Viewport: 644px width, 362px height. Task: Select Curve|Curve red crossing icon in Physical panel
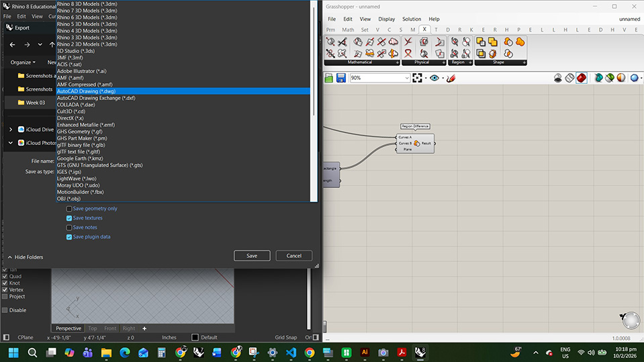click(x=408, y=42)
